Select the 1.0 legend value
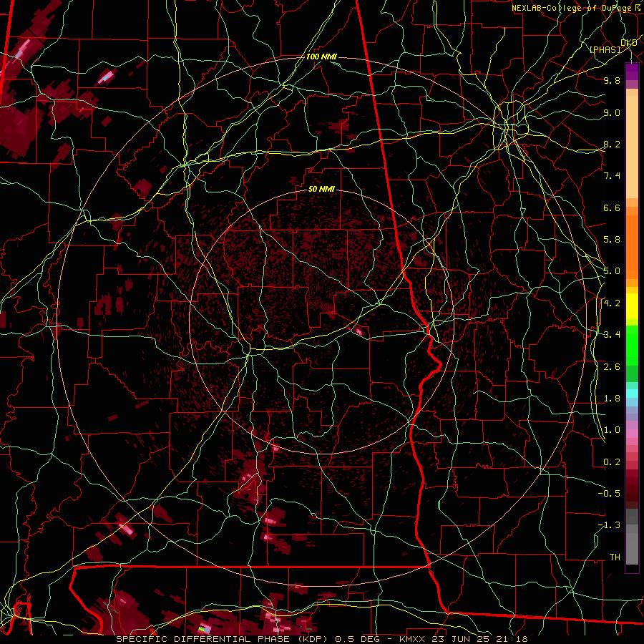Image resolution: width=644 pixels, height=644 pixels. pos(612,430)
